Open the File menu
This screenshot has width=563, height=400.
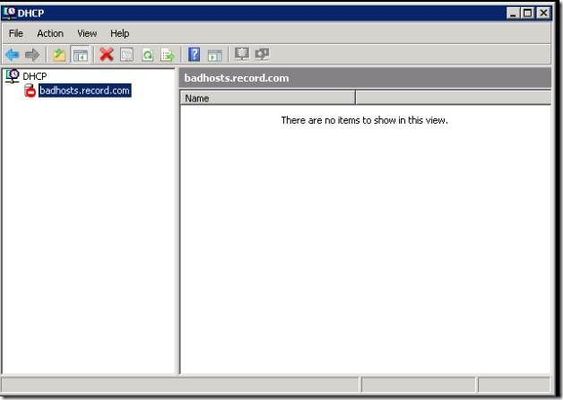tap(16, 33)
